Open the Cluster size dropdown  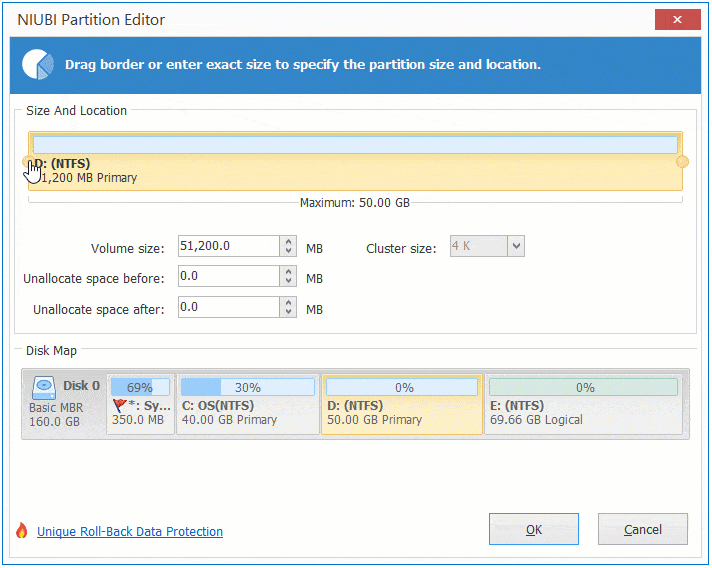[516, 246]
